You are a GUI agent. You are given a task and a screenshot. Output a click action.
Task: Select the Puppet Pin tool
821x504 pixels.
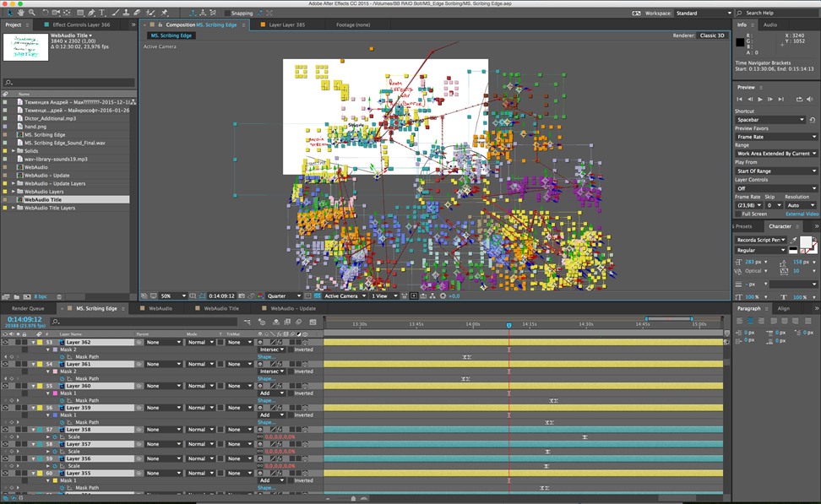coord(164,14)
